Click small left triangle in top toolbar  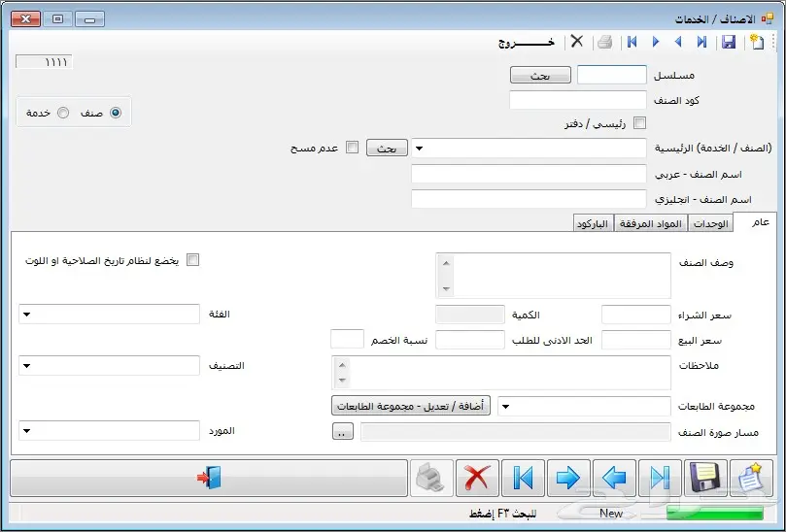678,42
